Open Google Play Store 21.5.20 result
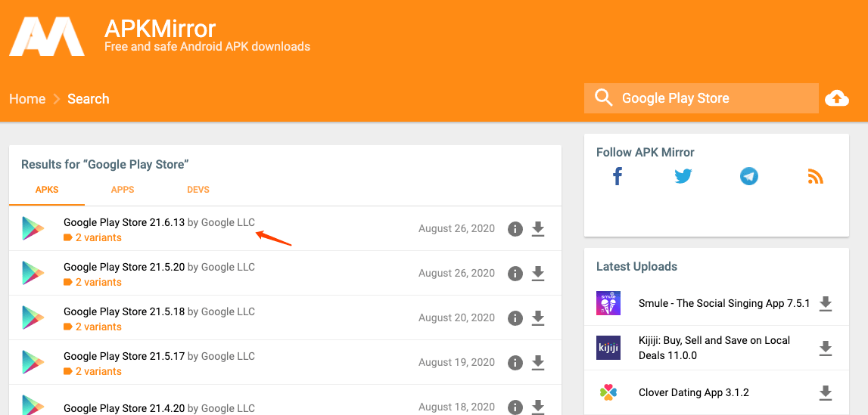Image resolution: width=868 pixels, height=415 pixels. (x=124, y=267)
